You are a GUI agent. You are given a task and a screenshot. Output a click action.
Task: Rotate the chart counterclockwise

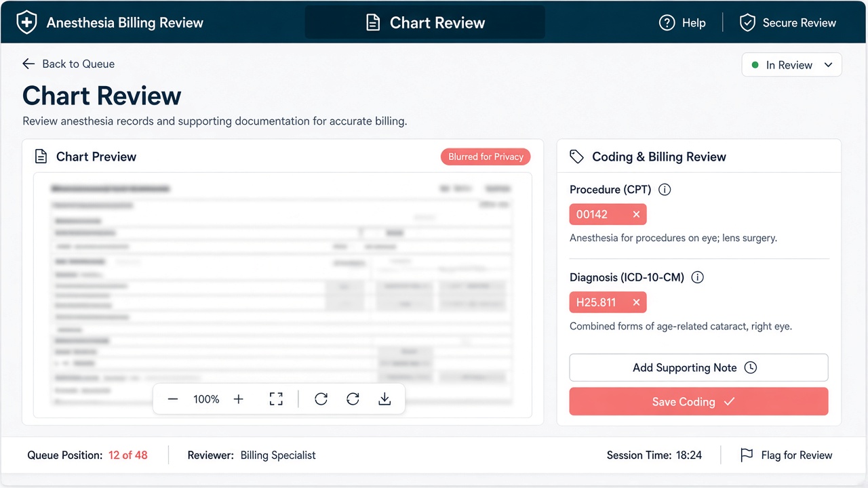pos(321,399)
